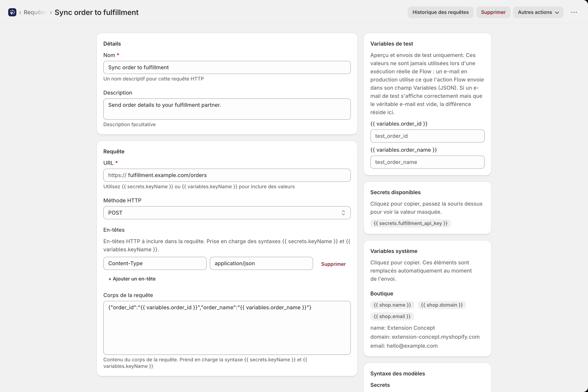The width and height of the screenshot is (588, 392).
Task: Click the Corps de la requête body editor
Action: click(227, 328)
